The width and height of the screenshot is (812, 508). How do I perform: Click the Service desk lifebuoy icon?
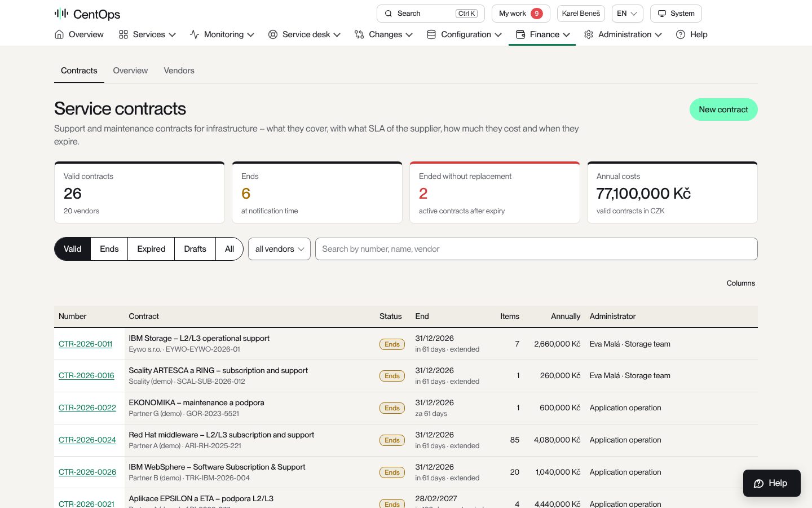[x=273, y=34]
